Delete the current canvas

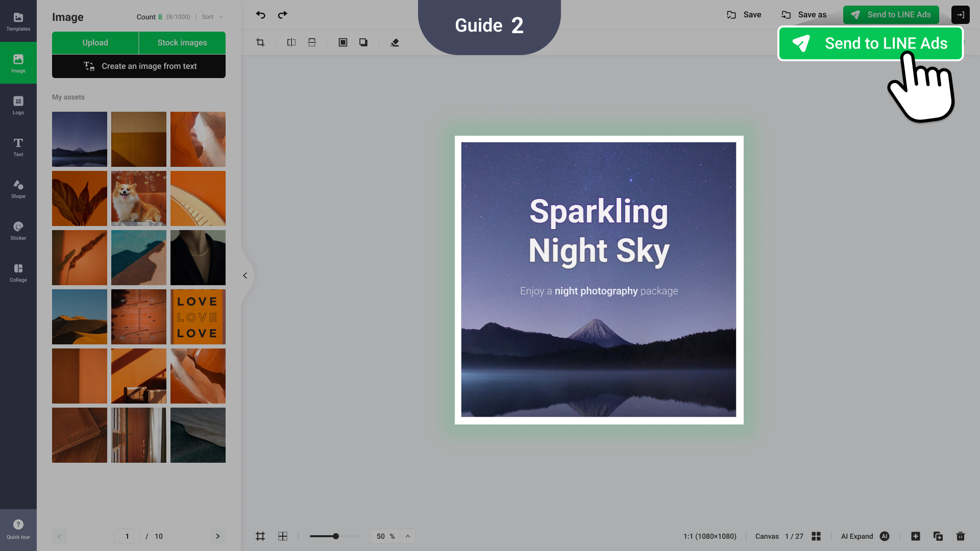pyautogui.click(x=961, y=536)
